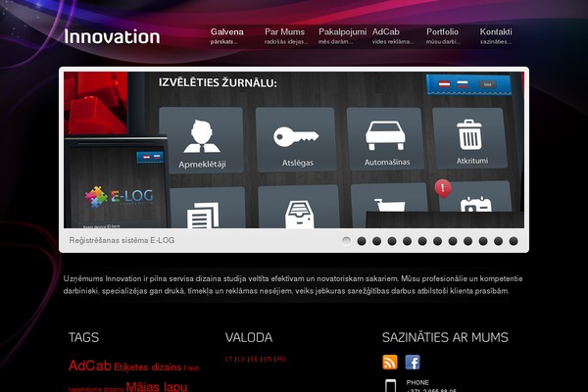
Task: Select the second slideshow pagination dot
Action: 362,241
